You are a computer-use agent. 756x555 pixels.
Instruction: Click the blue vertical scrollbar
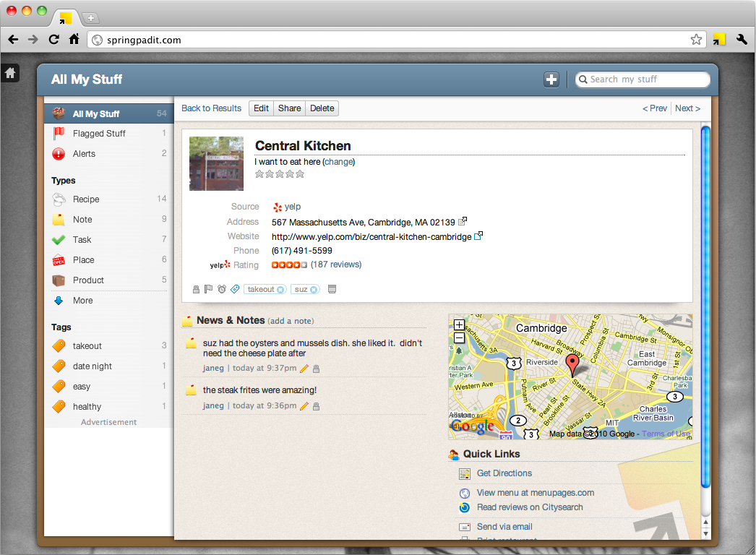[705, 308]
